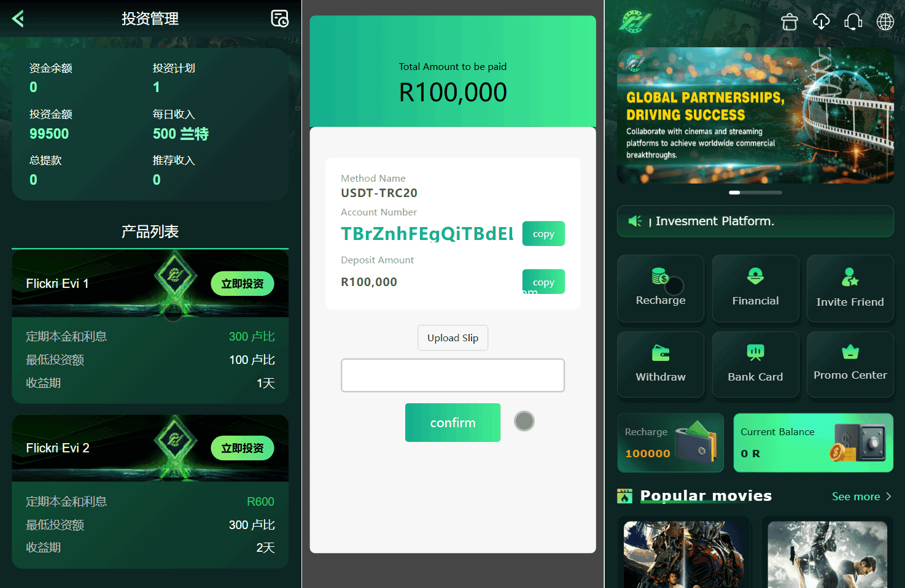Open the Recharge tile
This screenshot has height=588, width=905.
[x=661, y=288]
